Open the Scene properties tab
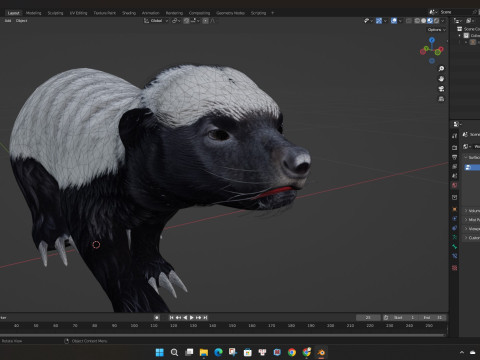Viewport: 480px width, 360px height. (x=455, y=176)
